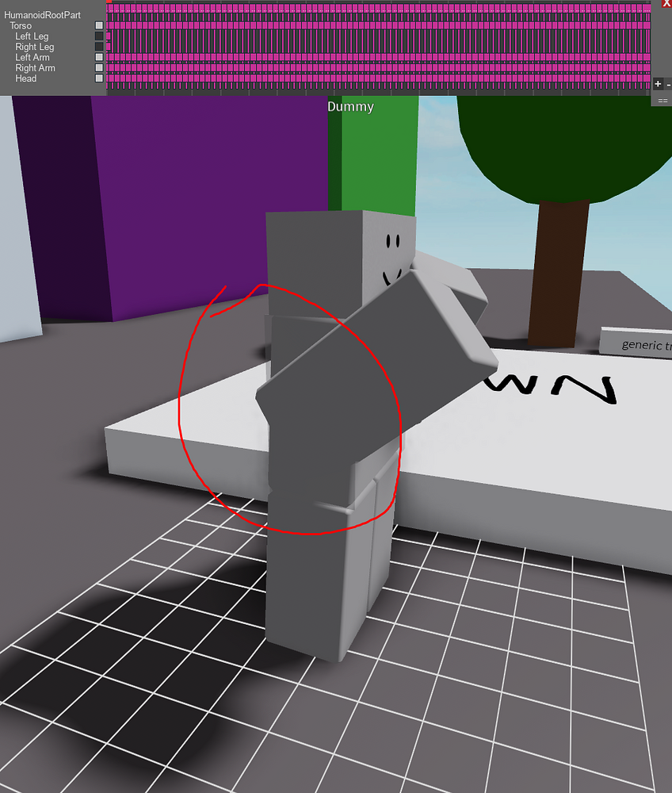Select the Torso track label
The height and width of the screenshot is (793, 672).
[21, 25]
